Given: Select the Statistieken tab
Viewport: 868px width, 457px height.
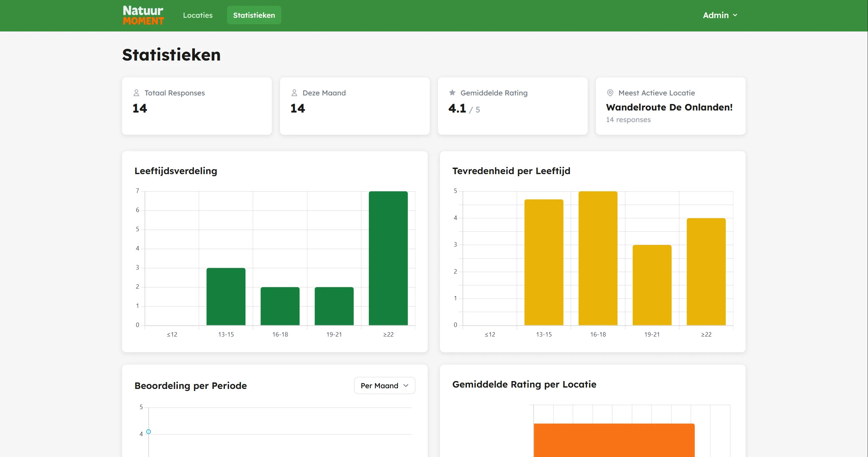Looking at the screenshot, I should [254, 15].
